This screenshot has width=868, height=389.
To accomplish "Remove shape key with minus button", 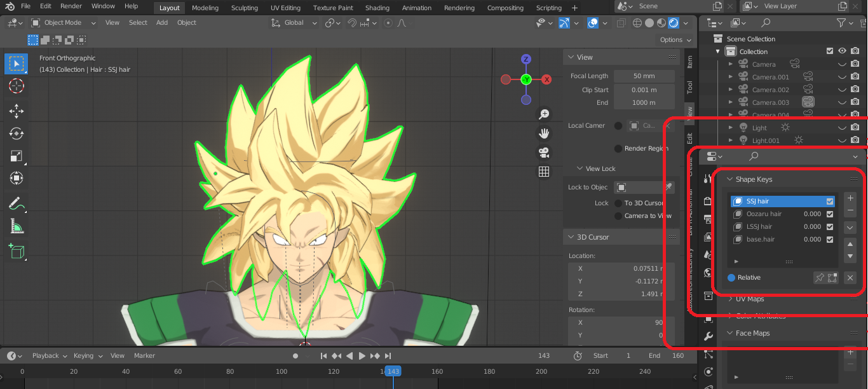I will click(x=851, y=210).
